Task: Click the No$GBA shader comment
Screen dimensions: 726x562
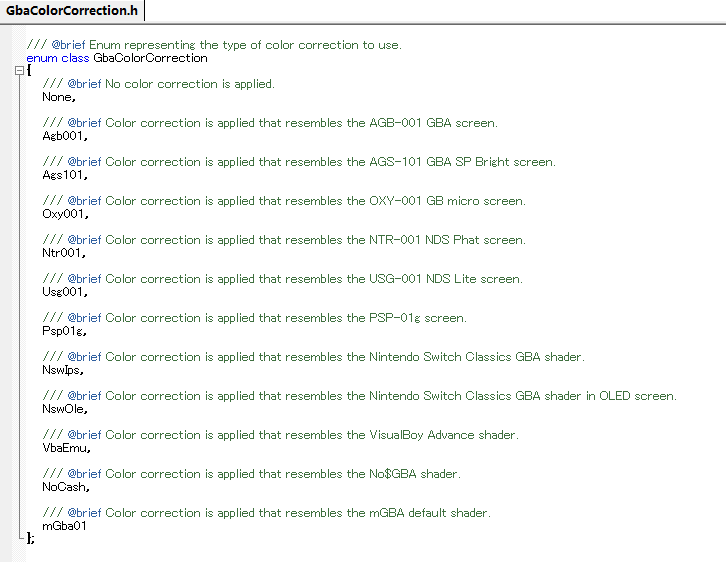Action: click(x=251, y=474)
